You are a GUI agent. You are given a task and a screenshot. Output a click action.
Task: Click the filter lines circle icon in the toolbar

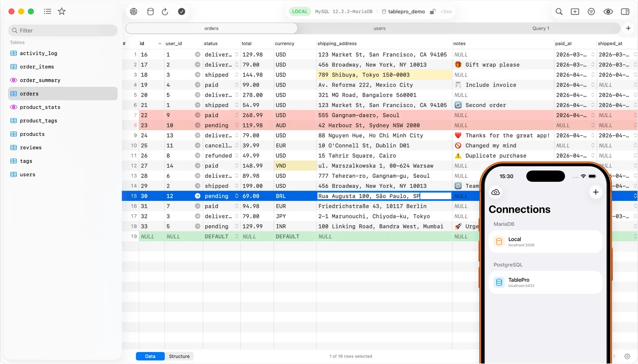591,12
